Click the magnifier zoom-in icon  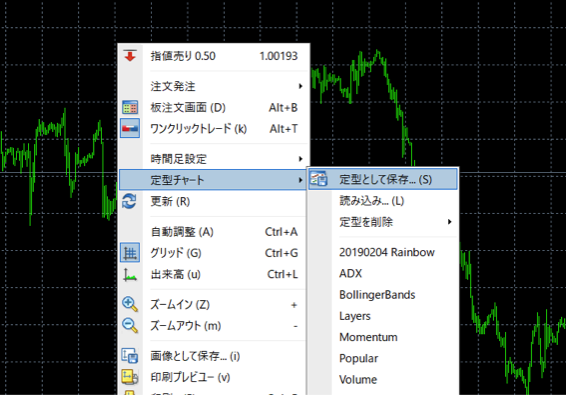click(130, 304)
